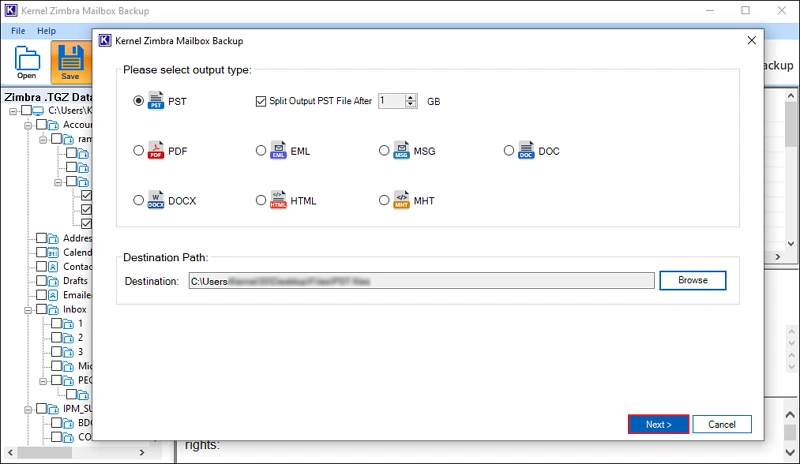
Task: Tick the Inbox folder checkbox
Action: coord(41,309)
